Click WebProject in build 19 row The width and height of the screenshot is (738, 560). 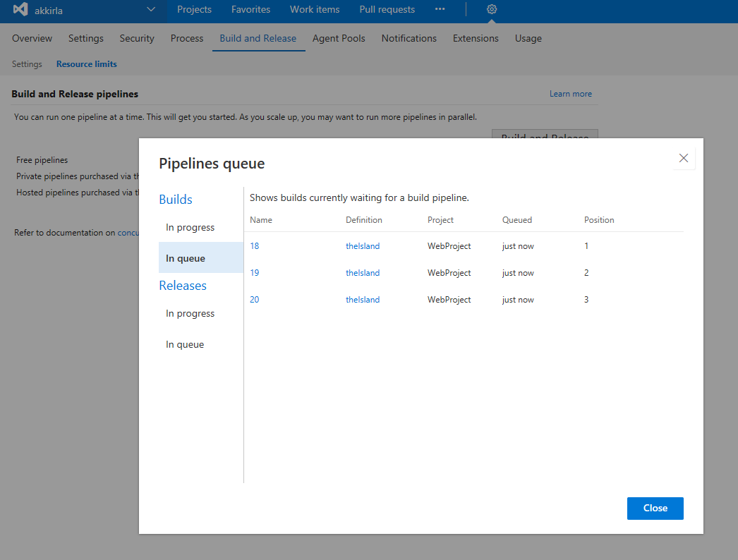coord(449,273)
